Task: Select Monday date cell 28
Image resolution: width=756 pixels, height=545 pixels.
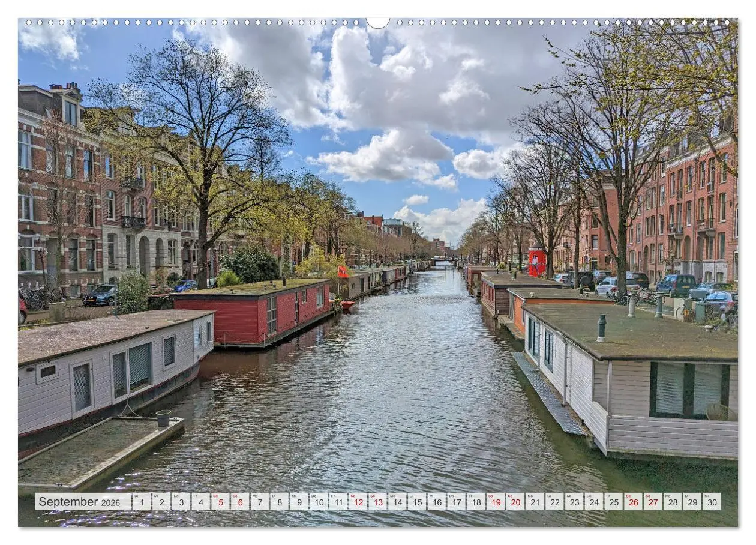Action: 672,502
